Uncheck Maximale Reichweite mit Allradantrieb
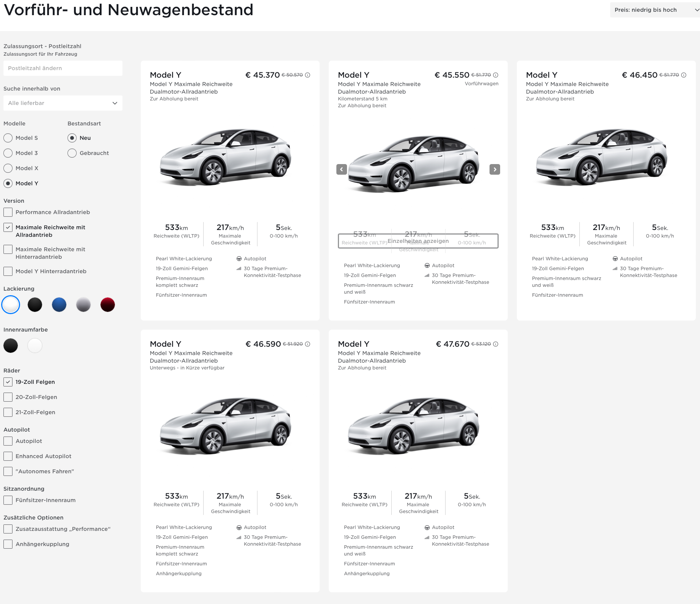The image size is (700, 604). (x=8, y=227)
